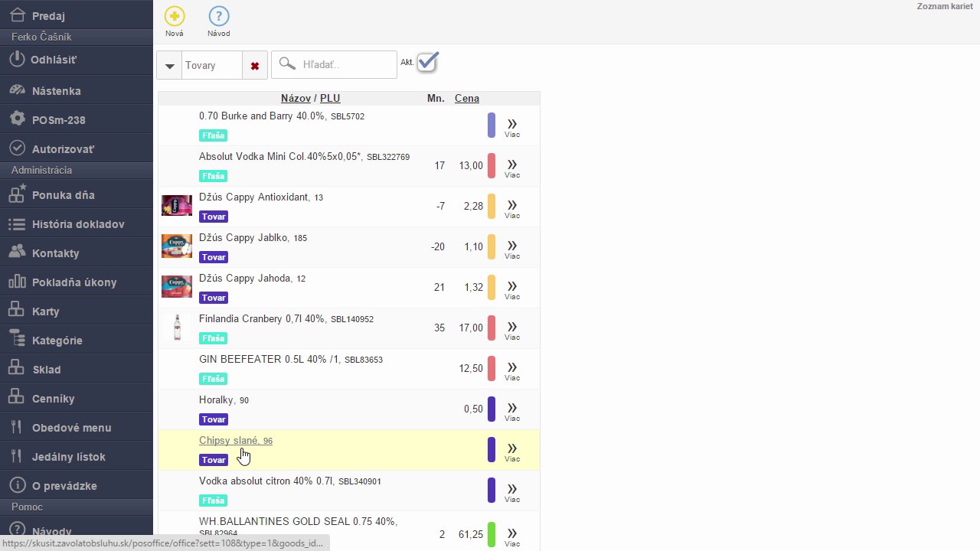Click Fľaša tag on GIN BEEFEATER
Screen dimensions: 980x551
[x=214, y=379]
